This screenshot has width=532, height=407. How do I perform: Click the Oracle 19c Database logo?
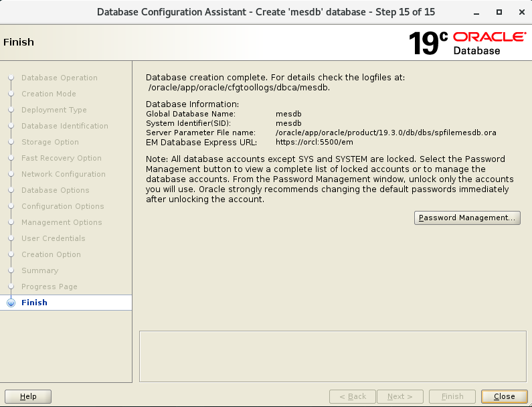tap(466, 43)
